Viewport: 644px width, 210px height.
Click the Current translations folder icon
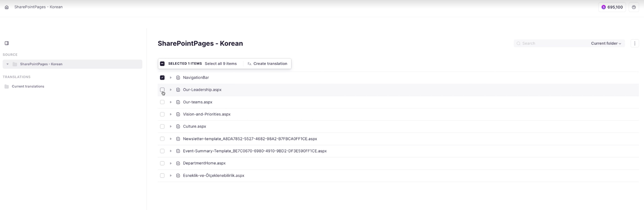pyautogui.click(x=7, y=87)
